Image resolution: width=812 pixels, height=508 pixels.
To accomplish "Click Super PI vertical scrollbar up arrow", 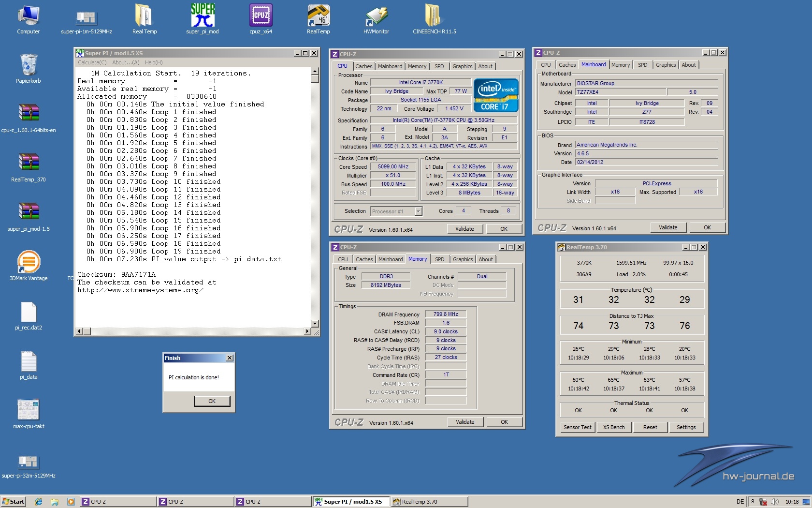I will point(315,71).
